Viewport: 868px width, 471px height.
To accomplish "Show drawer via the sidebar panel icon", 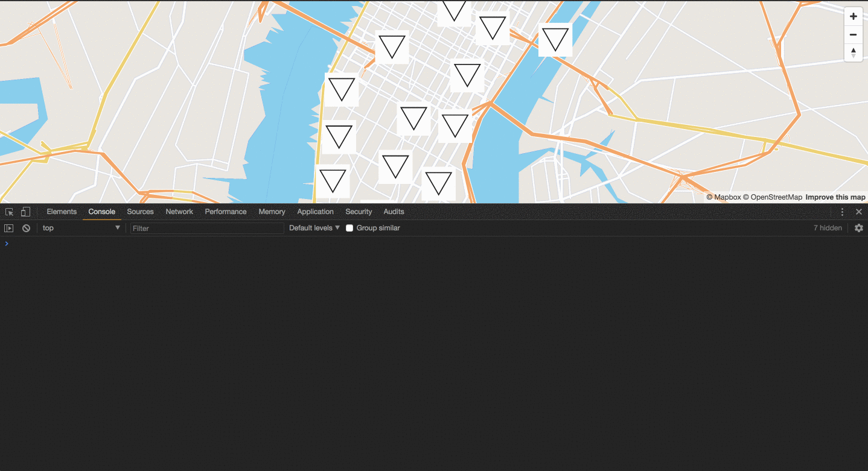I will 8,228.
